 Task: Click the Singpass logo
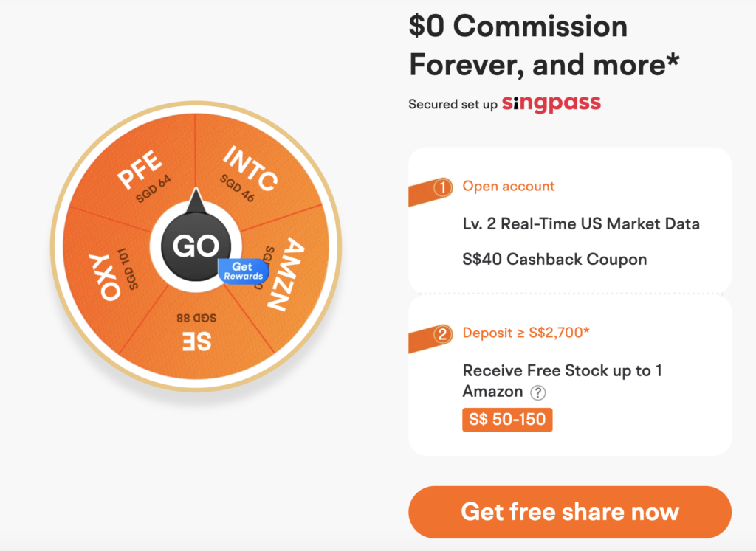pos(551,103)
